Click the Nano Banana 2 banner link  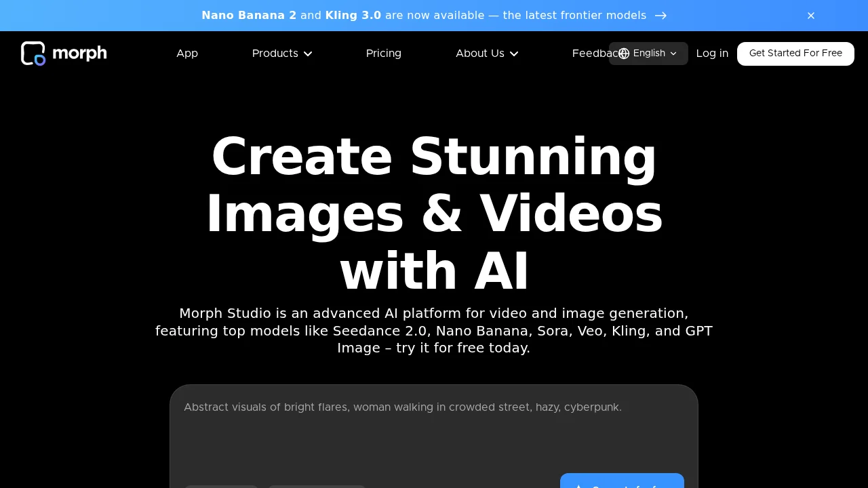(x=249, y=16)
